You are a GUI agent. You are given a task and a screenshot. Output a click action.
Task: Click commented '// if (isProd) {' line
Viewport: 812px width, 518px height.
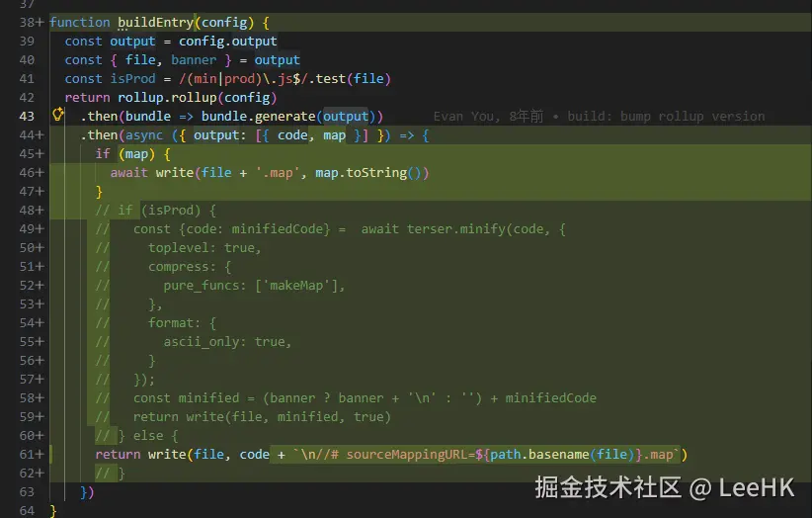tap(155, 211)
